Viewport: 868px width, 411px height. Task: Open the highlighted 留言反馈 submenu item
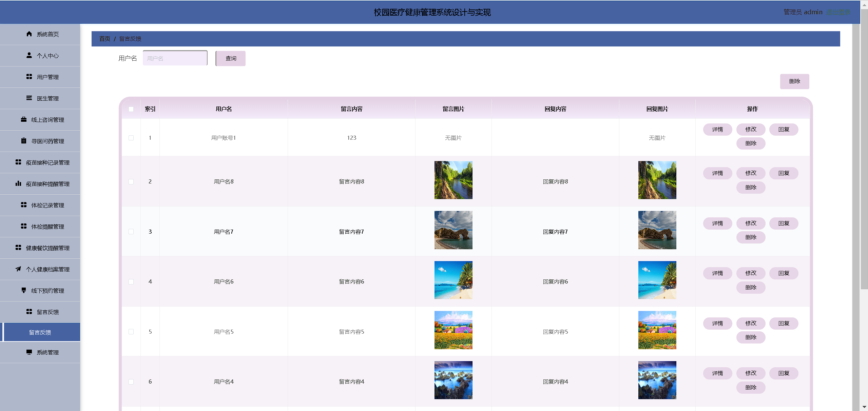coord(40,332)
